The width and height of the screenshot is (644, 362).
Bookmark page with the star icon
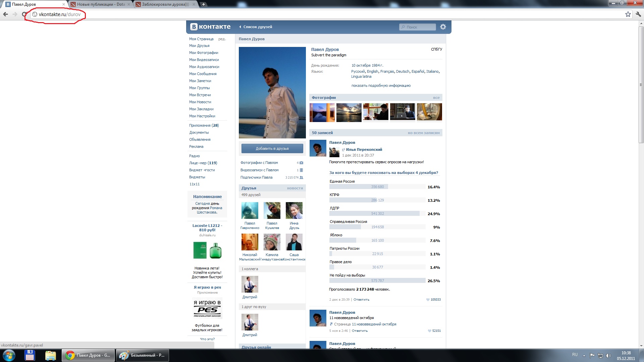click(x=628, y=14)
